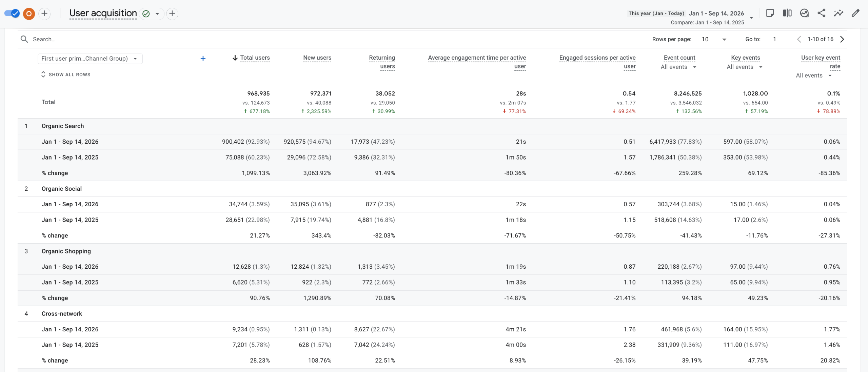Click the Cross-network engagement time 4m 21s
Viewport: 868px width, 372px height.
[x=516, y=329]
